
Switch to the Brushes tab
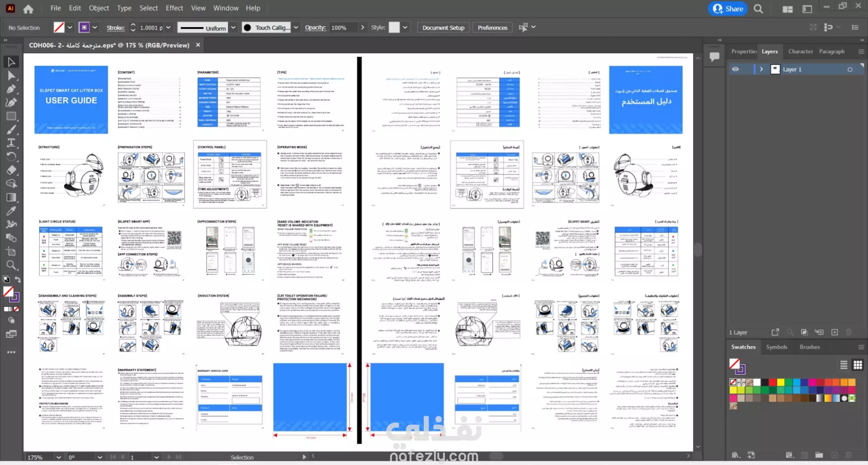tap(810, 347)
